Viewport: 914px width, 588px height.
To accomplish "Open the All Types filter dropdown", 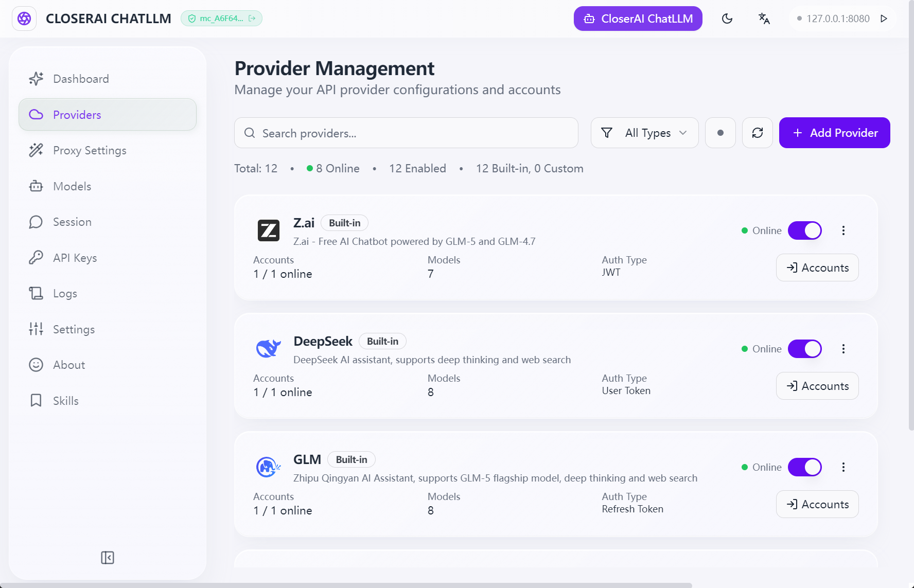I will coord(645,133).
